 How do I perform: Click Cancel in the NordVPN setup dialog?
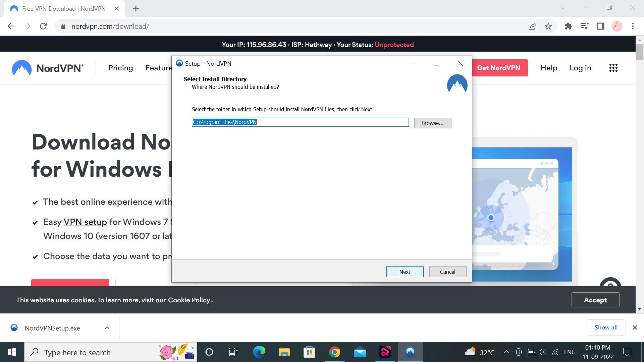coord(448,272)
